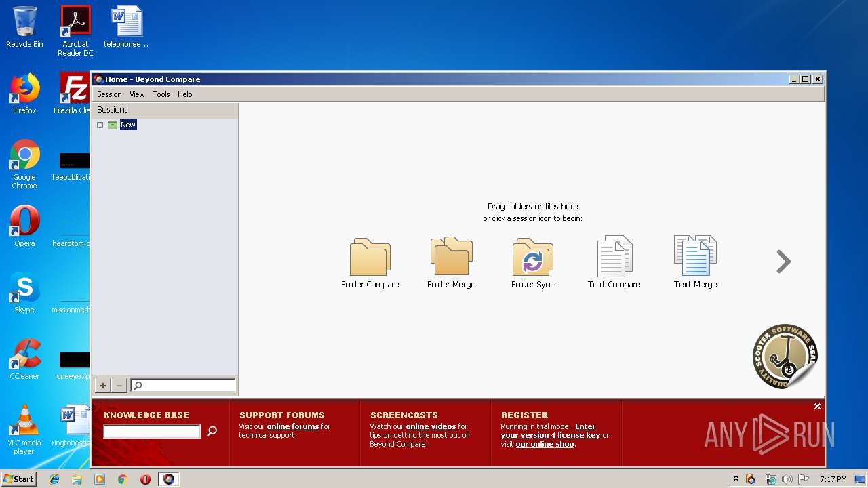
Task: Launch Google Chrome desktop shortcut
Action: click(24, 164)
